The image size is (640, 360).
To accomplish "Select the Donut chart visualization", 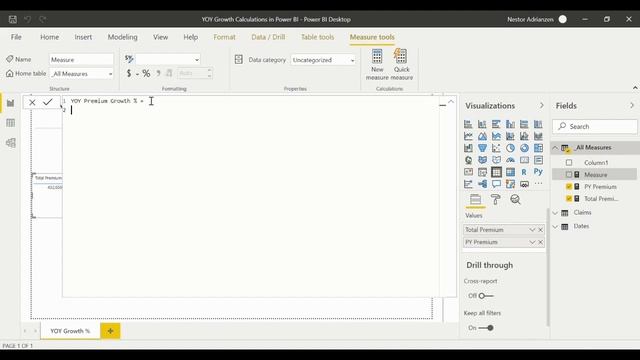I will point(524,148).
